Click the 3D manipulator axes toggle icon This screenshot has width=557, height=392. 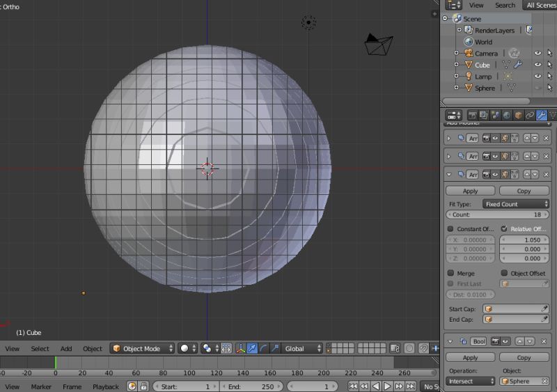tap(240, 349)
